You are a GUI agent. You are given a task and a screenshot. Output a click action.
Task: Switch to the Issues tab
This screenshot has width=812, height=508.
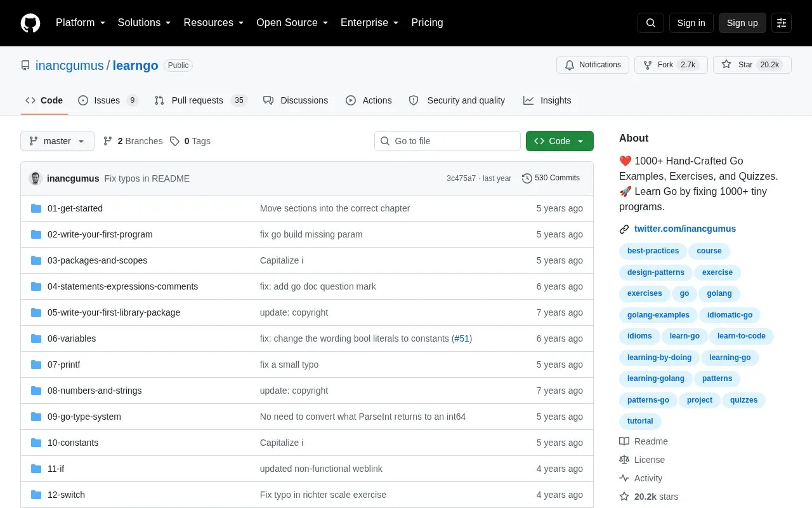point(108,100)
